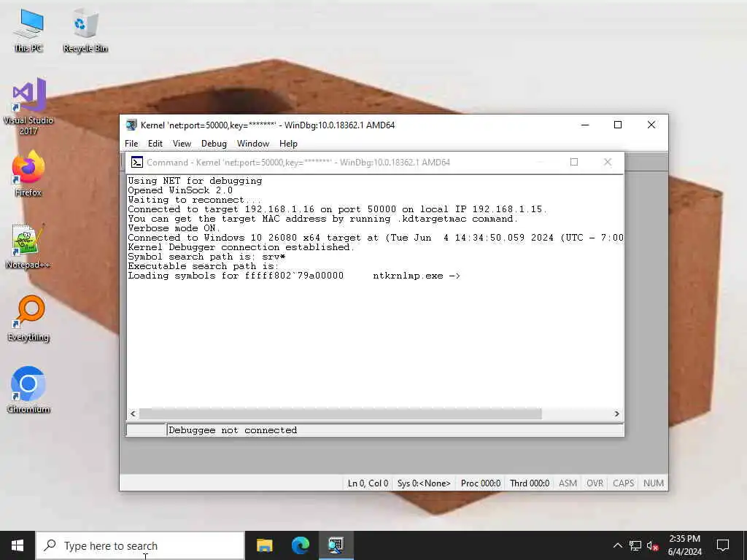Click 'Ln 0, Col 0' in status bar

tap(368, 483)
